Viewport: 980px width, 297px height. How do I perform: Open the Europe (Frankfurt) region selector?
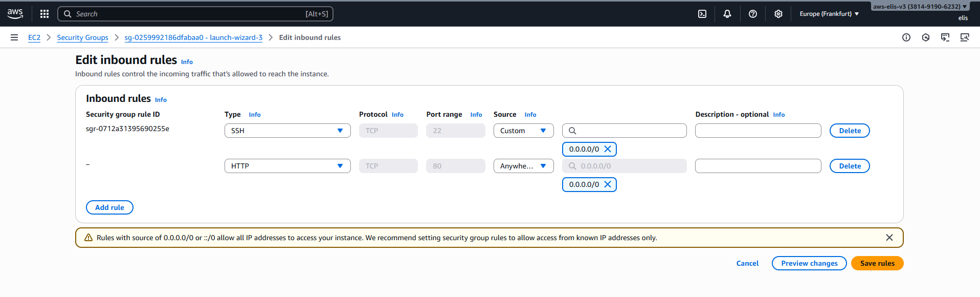(x=829, y=14)
